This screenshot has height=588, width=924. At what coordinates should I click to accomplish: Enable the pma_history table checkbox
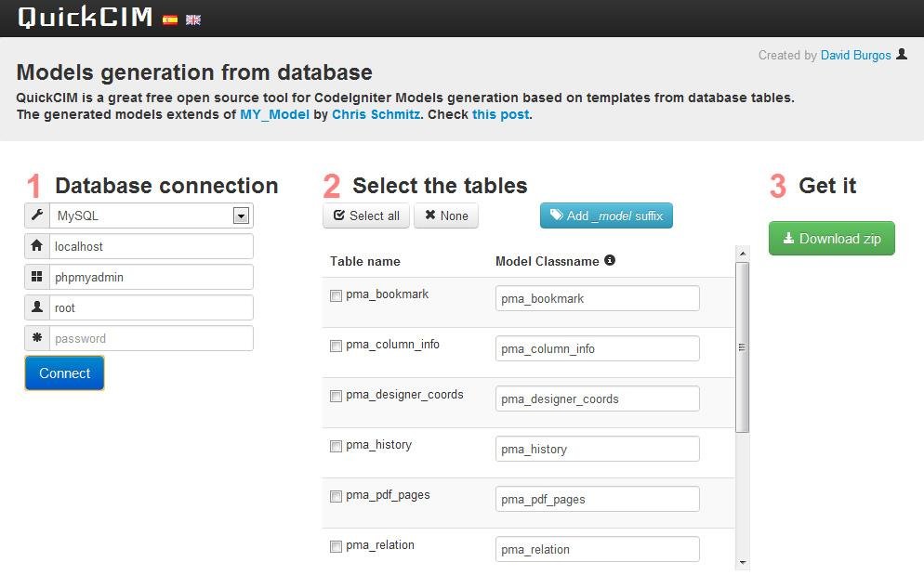pyautogui.click(x=336, y=446)
